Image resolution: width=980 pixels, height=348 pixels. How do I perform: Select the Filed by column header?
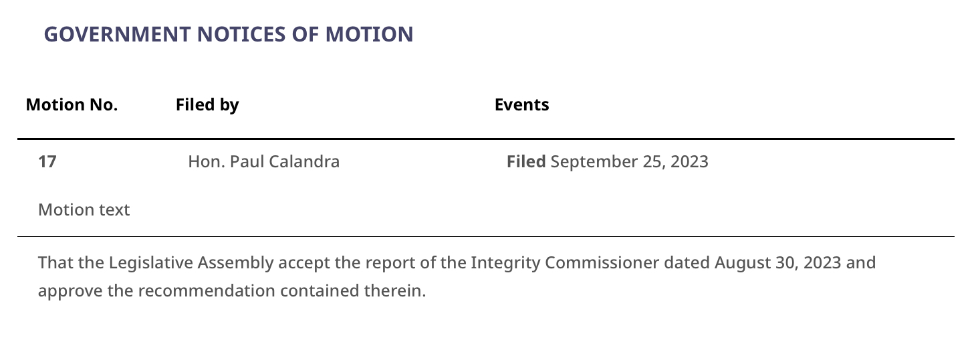(x=207, y=105)
